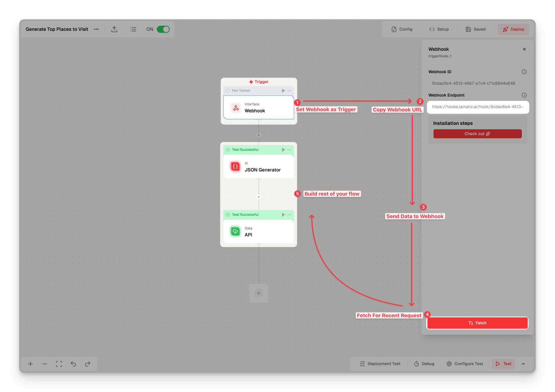
Task: Open the flow name three-dot menu
Action: pyautogui.click(x=96, y=29)
